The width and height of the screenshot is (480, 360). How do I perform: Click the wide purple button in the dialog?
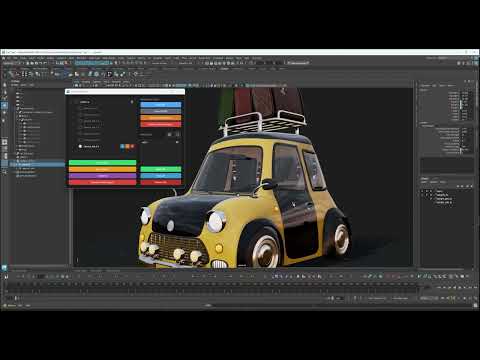coord(102,176)
